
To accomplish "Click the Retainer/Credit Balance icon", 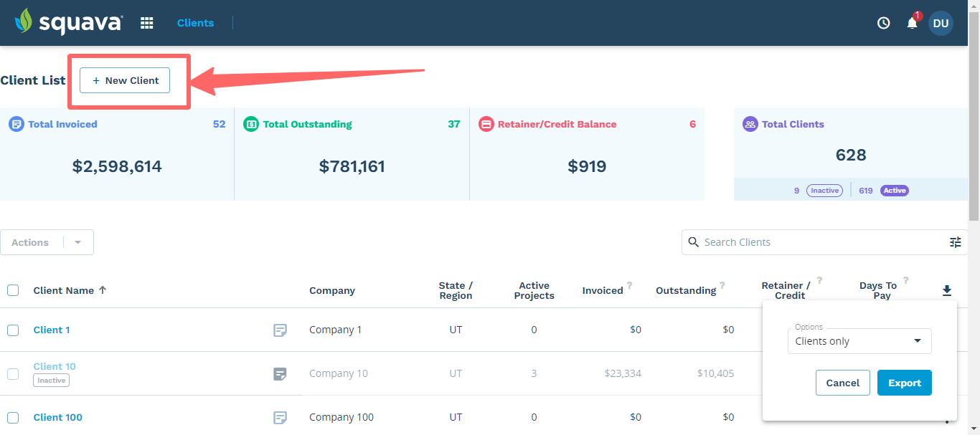I will 486,124.
